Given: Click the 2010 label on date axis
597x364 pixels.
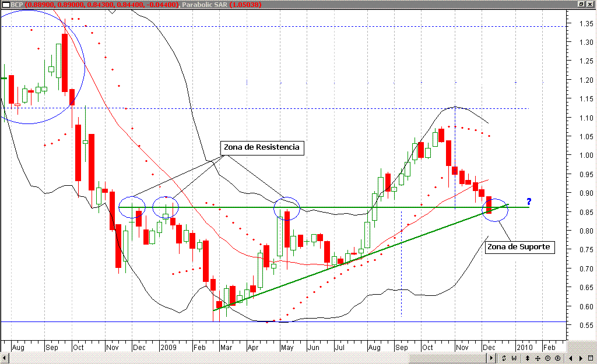Looking at the screenshot, I should click(x=525, y=348).
